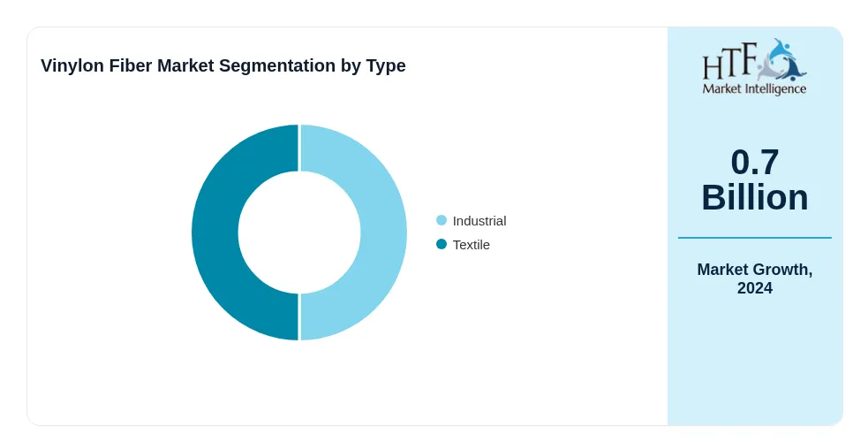Click the HTF logo figure icon
This screenshot has width=868, height=442.
coord(781,59)
